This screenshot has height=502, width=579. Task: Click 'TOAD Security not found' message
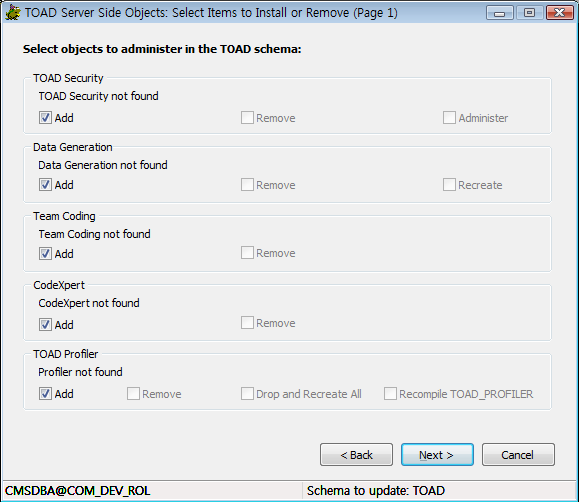(99, 96)
